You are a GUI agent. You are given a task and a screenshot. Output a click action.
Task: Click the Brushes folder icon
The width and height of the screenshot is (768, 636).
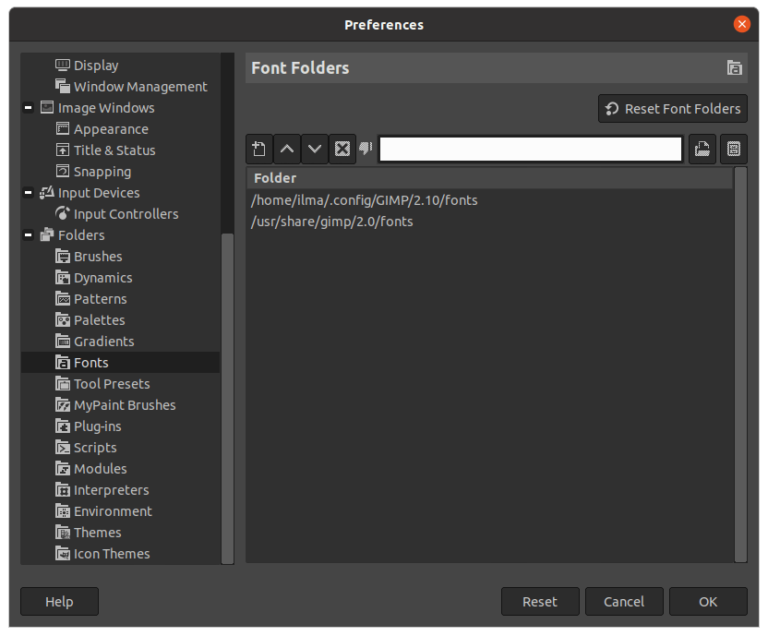pyautogui.click(x=62, y=256)
